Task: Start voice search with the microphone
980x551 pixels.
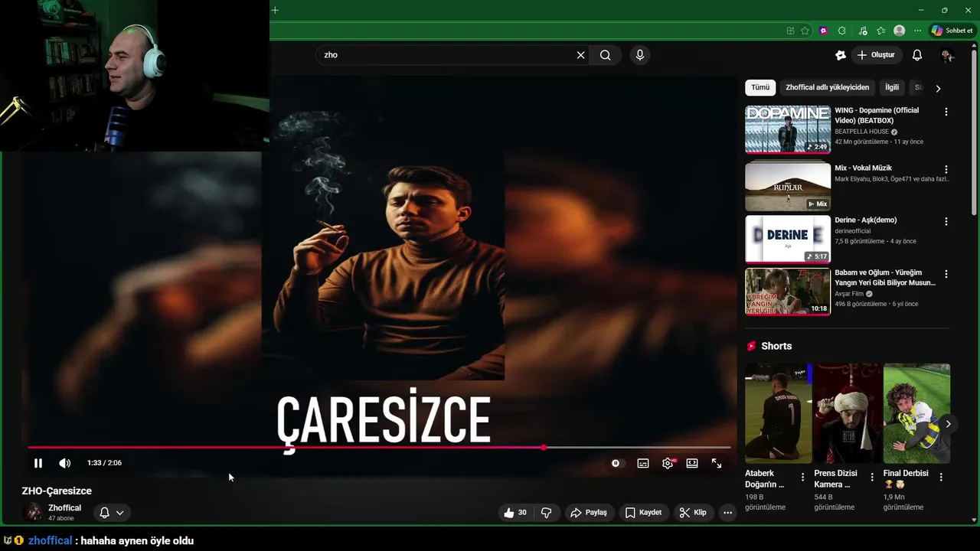Action: coord(640,55)
